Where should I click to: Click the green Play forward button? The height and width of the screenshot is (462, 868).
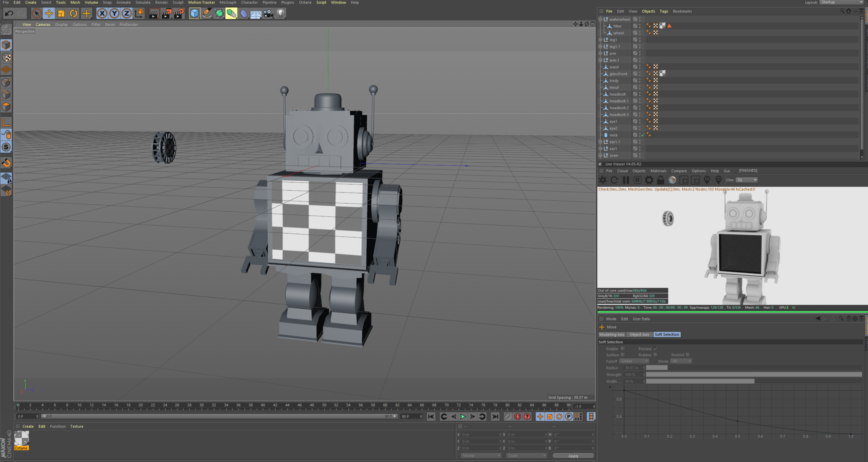click(x=463, y=417)
